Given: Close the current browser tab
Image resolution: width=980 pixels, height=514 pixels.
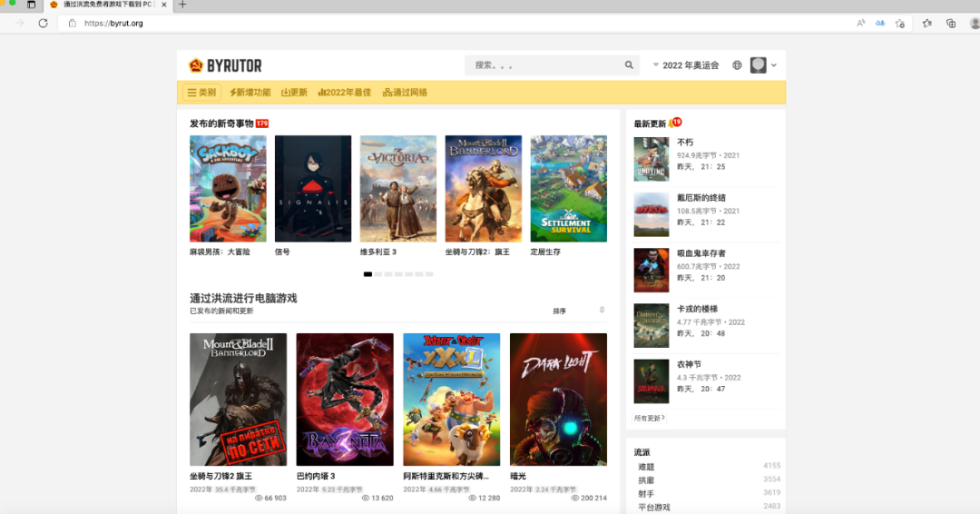Looking at the screenshot, I should [x=163, y=5].
